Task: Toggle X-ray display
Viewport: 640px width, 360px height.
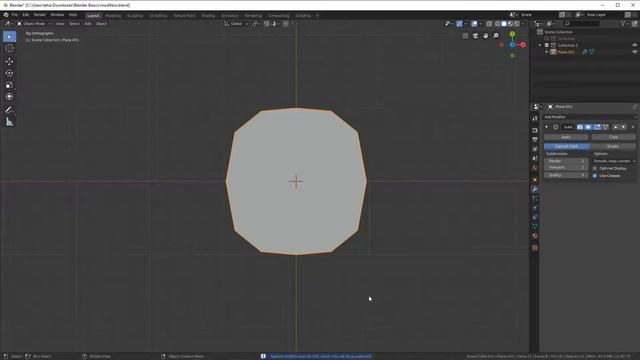Action: [x=489, y=24]
